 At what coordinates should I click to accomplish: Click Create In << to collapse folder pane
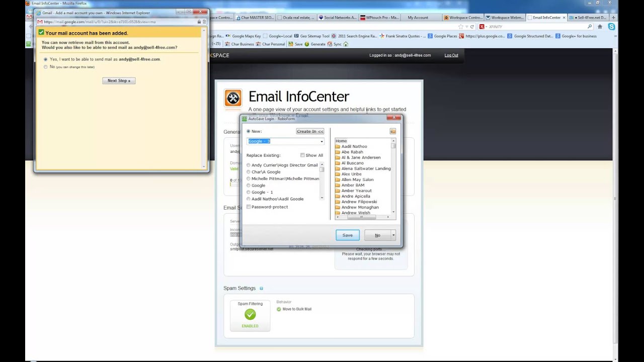click(x=310, y=131)
